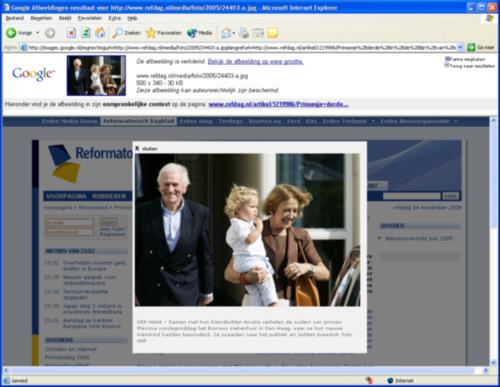Click the Home icon in toolbar
Image resolution: width=500 pixels, height=387 pixels.
tap(100, 33)
